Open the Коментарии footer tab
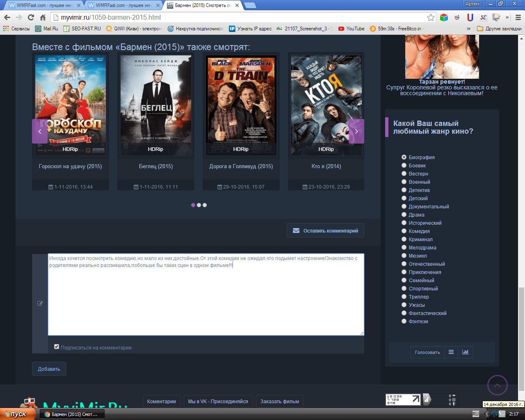 point(162,402)
